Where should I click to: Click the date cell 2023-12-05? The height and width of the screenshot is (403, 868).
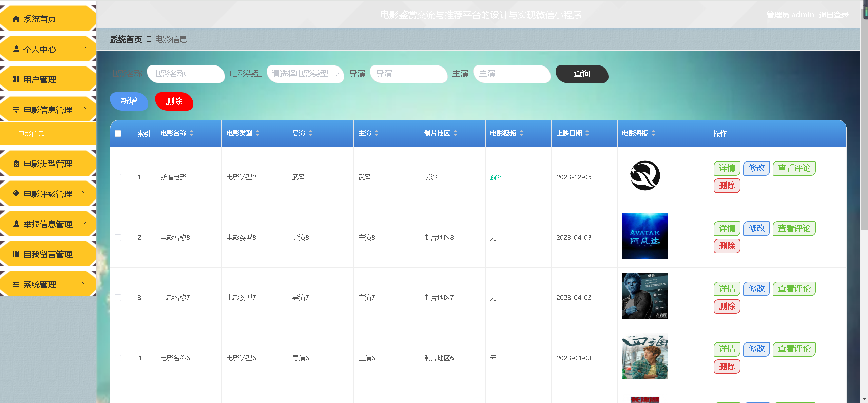pos(574,177)
